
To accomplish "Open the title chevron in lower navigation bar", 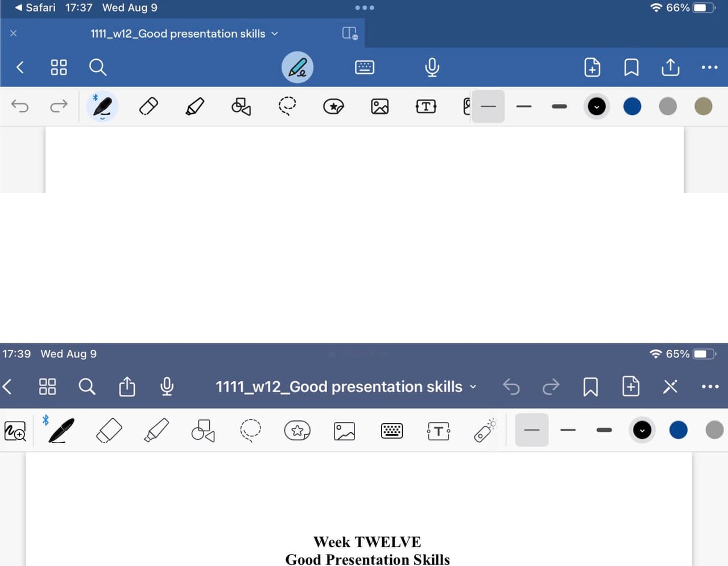I will (x=473, y=386).
